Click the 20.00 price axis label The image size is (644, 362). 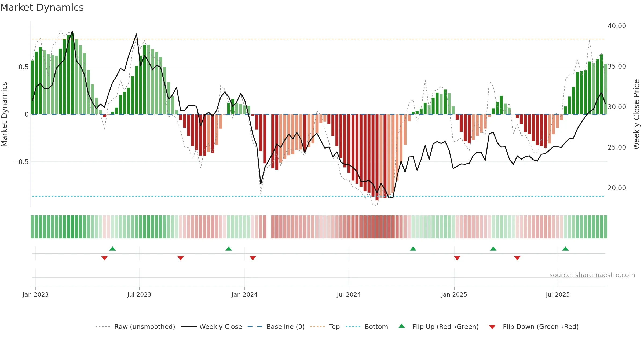click(617, 188)
